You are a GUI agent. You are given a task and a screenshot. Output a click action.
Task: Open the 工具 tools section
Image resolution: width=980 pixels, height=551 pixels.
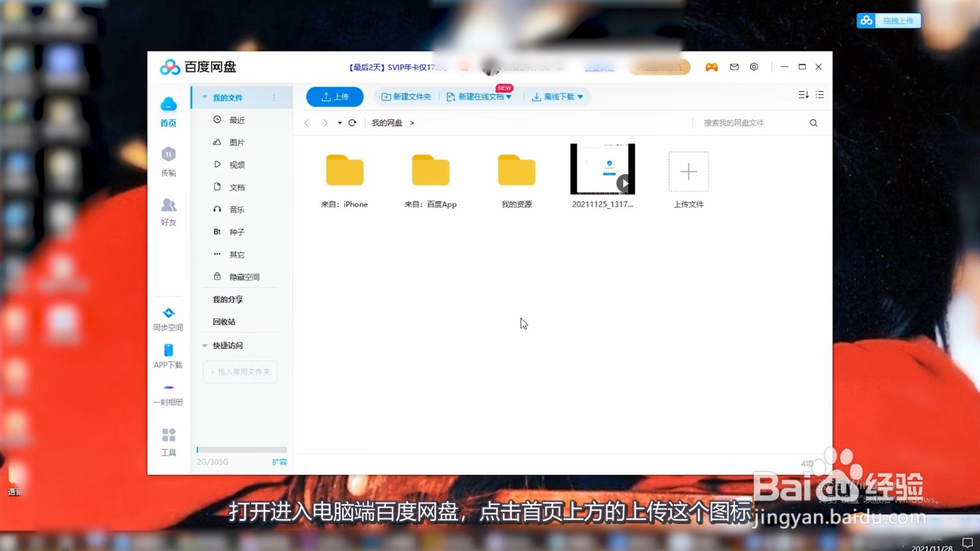click(x=168, y=442)
